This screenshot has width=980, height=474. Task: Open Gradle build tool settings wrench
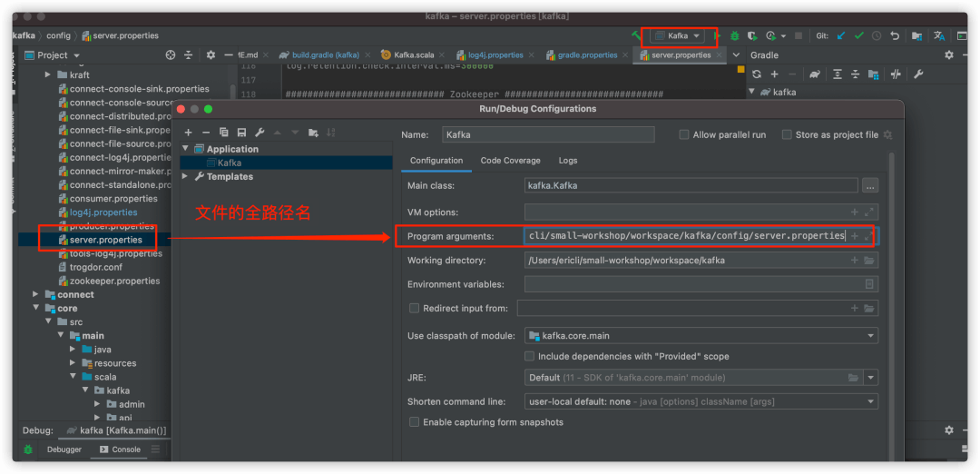coord(918,74)
